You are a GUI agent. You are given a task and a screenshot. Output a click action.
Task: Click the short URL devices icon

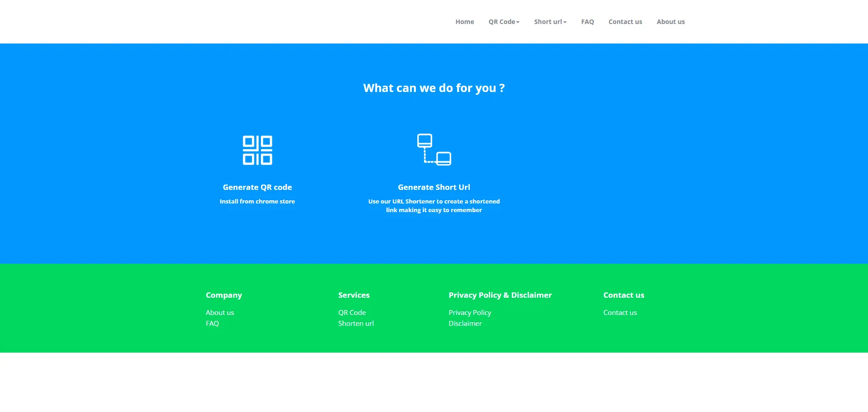[434, 150]
